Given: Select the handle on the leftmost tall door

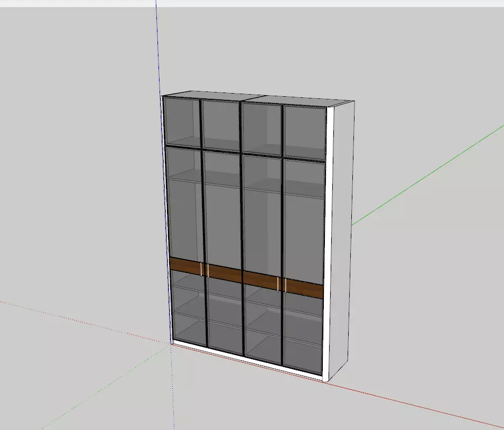Looking at the screenshot, I should (x=201, y=269).
